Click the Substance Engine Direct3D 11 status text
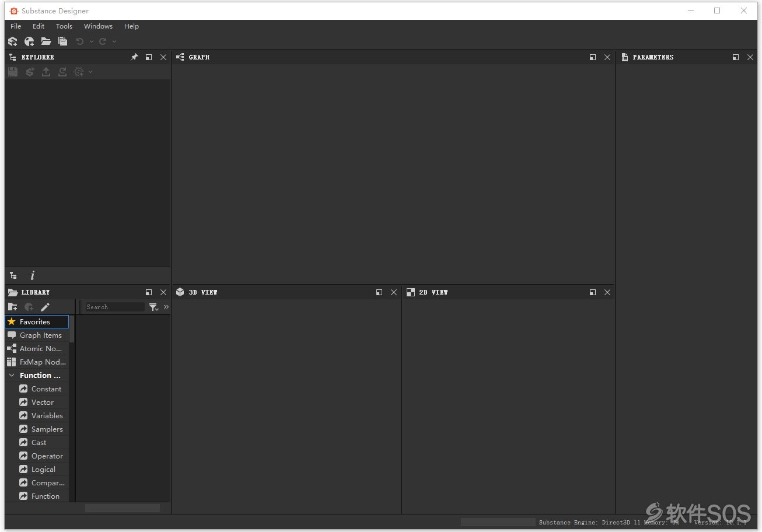Viewport: 762px width, 532px height. [x=589, y=523]
